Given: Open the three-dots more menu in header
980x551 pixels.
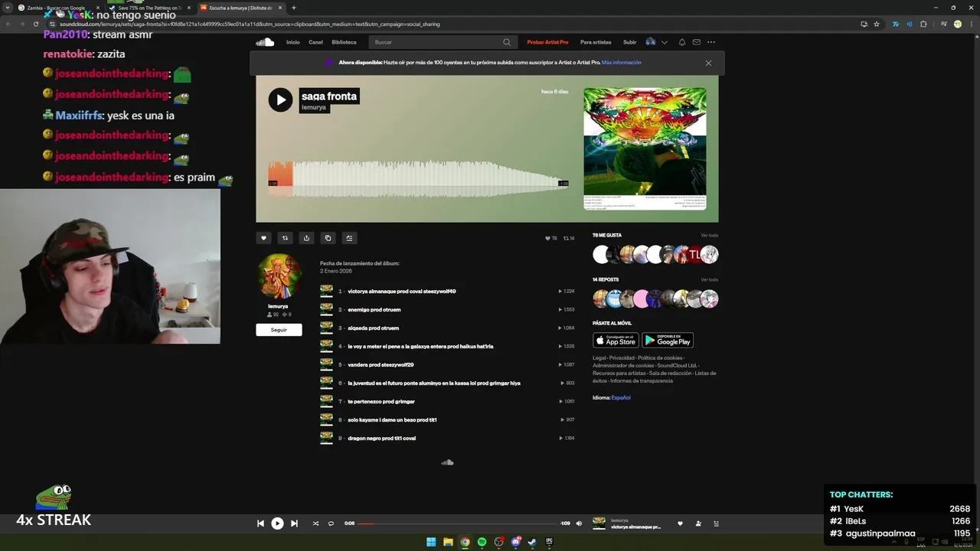Looking at the screenshot, I should coord(711,42).
